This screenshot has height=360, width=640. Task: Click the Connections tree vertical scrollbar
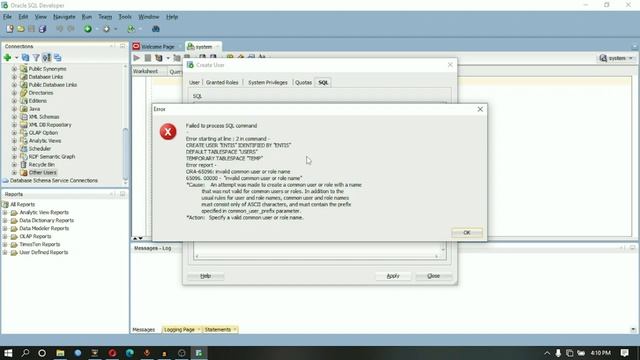pyautogui.click(x=125, y=153)
